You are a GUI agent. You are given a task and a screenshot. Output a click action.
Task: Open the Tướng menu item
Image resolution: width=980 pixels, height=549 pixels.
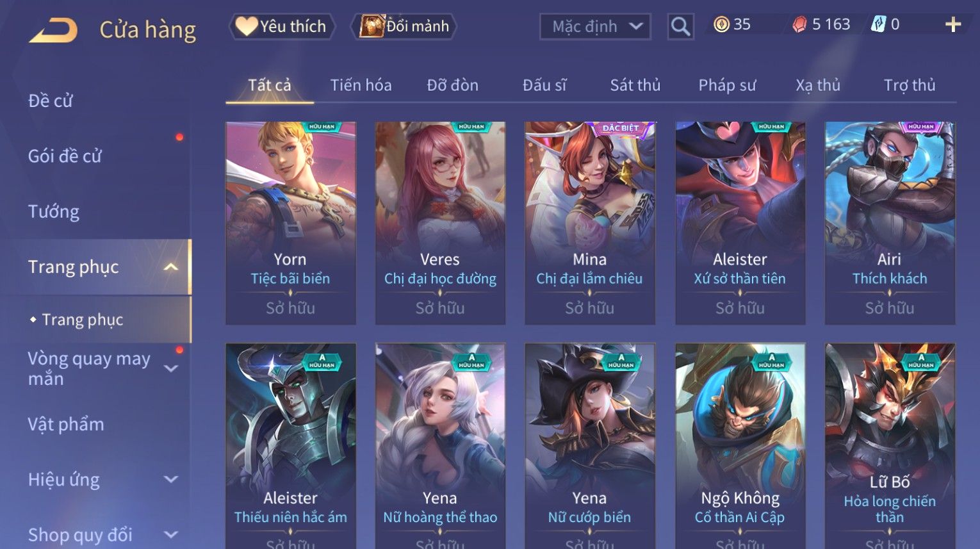click(x=54, y=211)
